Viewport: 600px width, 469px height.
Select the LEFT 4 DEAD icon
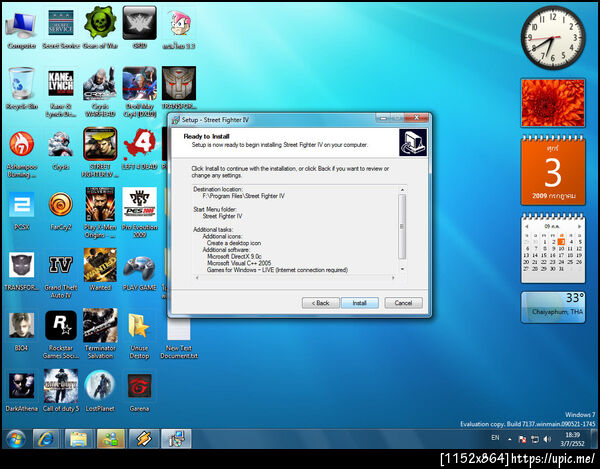point(139,149)
